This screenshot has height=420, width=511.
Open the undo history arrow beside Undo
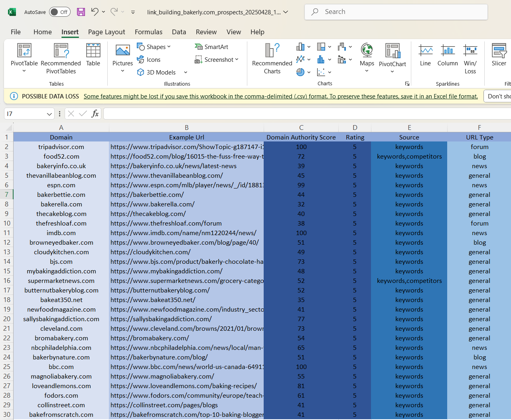[104, 12]
